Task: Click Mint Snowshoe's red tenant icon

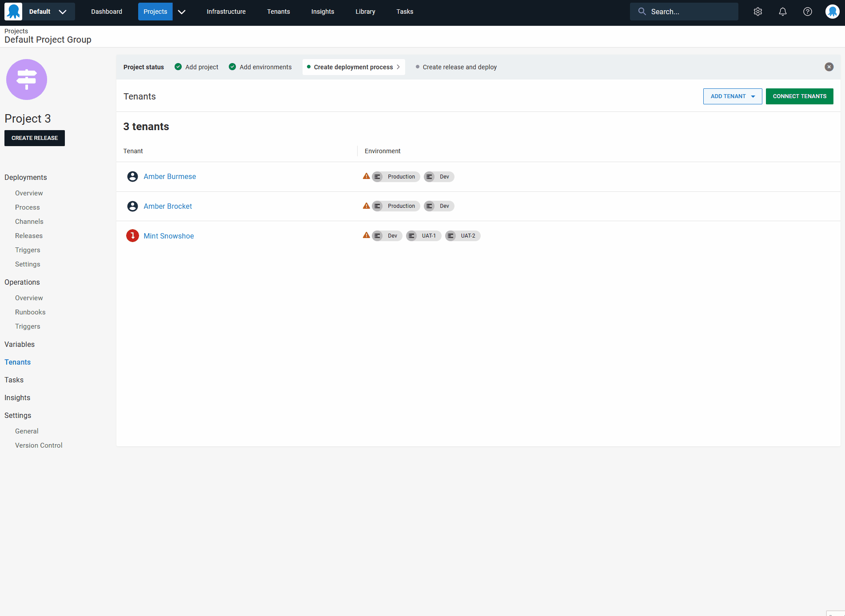Action: pyautogui.click(x=132, y=235)
